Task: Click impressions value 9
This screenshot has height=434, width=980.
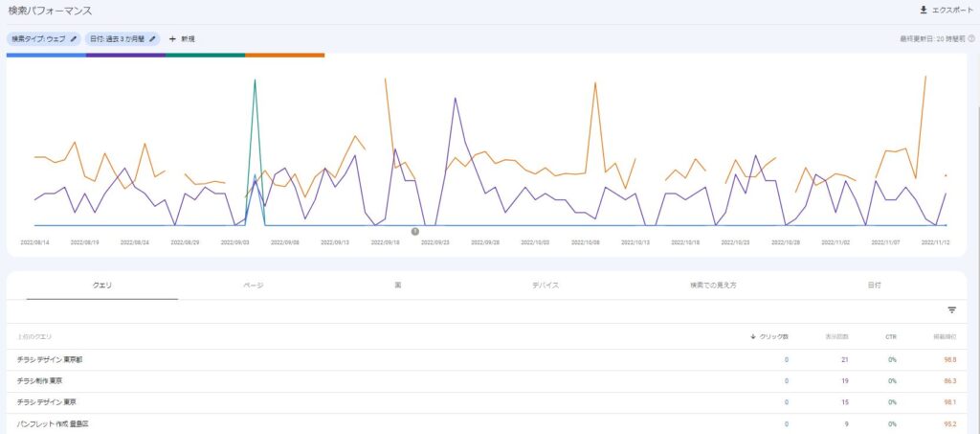Action: tap(846, 424)
